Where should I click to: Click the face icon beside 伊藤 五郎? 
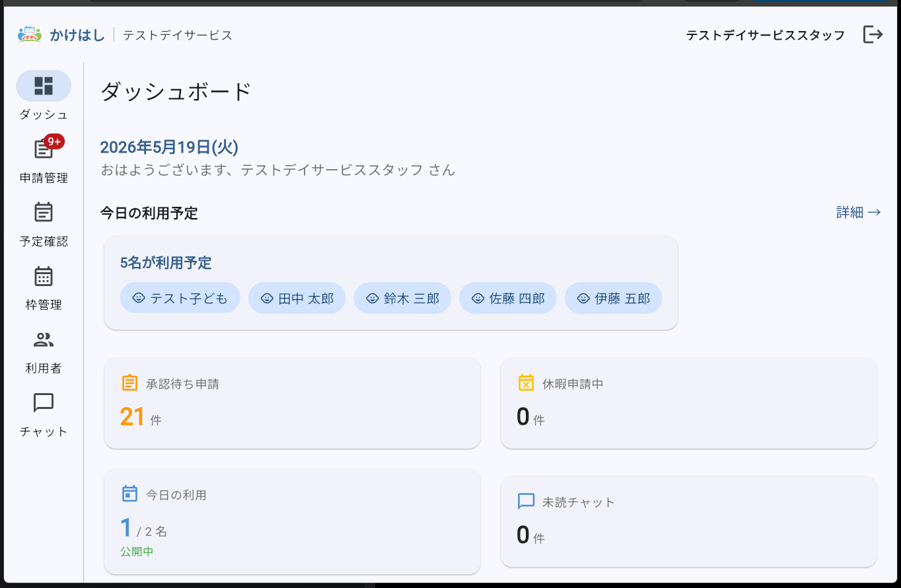pos(583,298)
